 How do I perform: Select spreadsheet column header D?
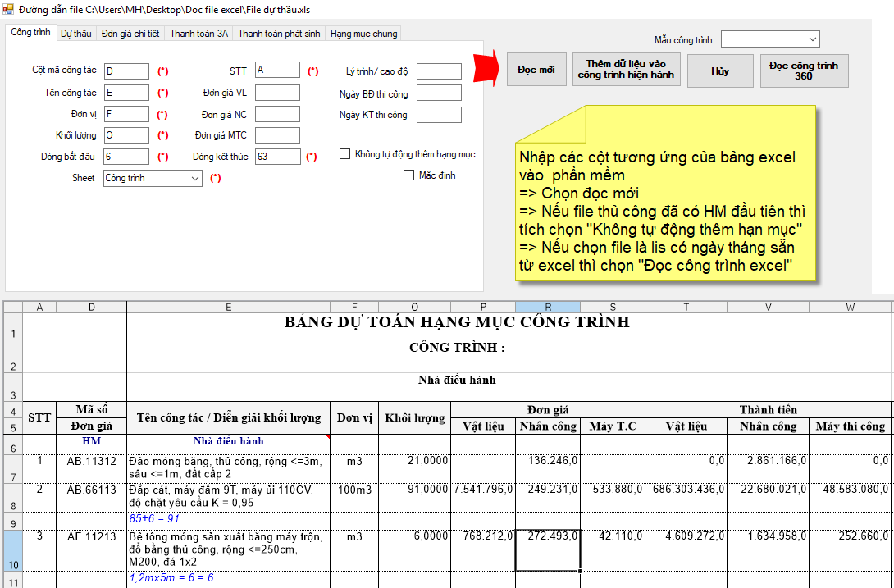point(91,308)
